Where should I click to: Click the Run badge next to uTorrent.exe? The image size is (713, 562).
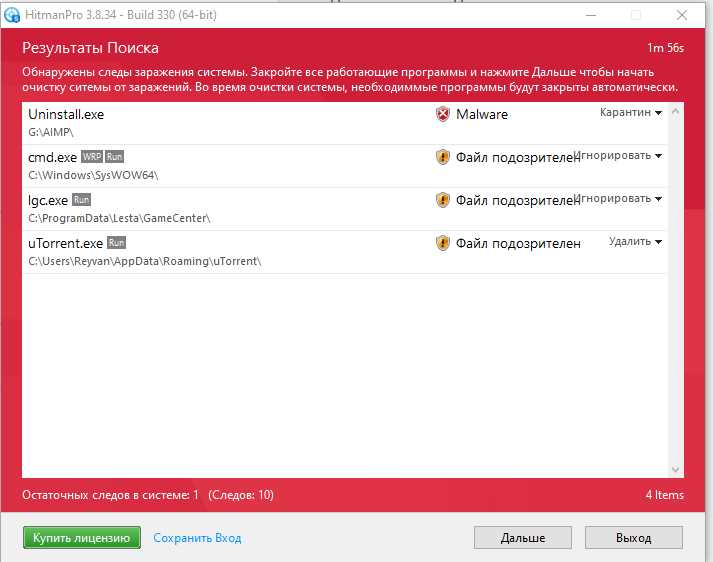(x=116, y=243)
